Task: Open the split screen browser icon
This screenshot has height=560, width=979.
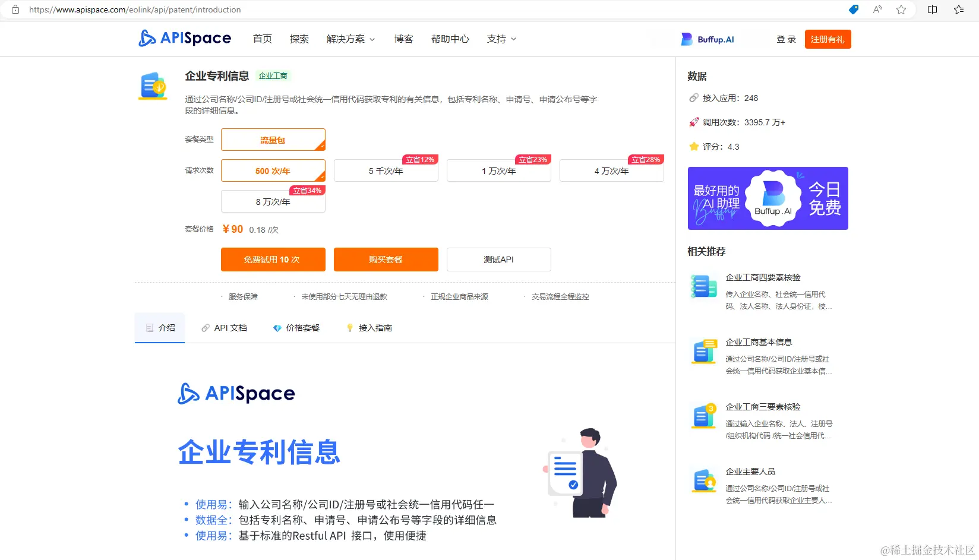Action: 932,10
